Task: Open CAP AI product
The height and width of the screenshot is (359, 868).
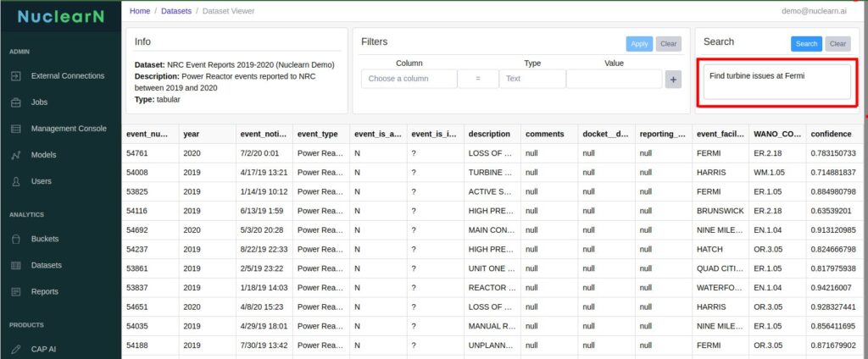Action: click(x=43, y=349)
